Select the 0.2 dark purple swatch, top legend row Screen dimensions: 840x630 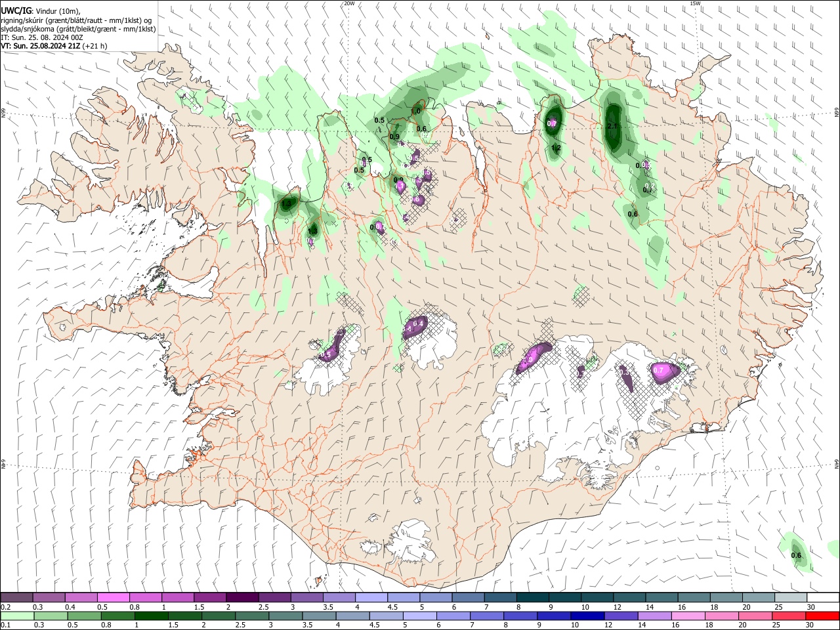pyautogui.click(x=16, y=598)
